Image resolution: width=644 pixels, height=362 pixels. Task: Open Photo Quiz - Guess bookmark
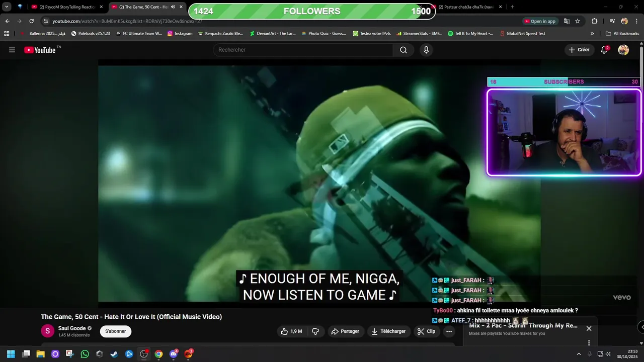[324, 34]
